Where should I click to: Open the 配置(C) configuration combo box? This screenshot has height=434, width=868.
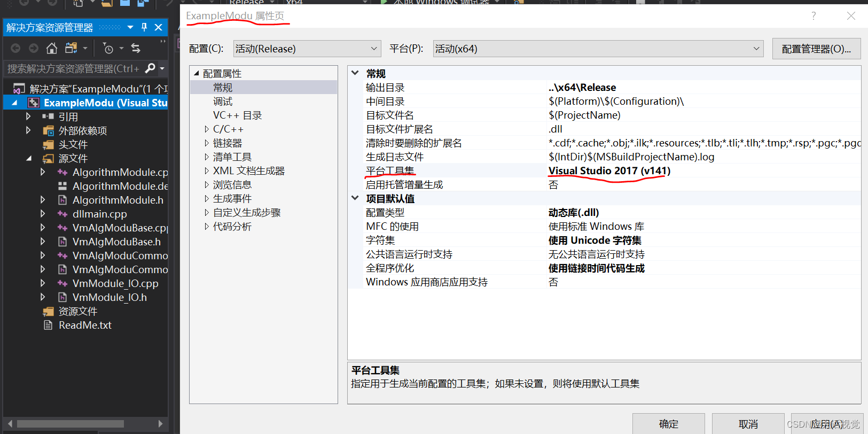click(307, 49)
